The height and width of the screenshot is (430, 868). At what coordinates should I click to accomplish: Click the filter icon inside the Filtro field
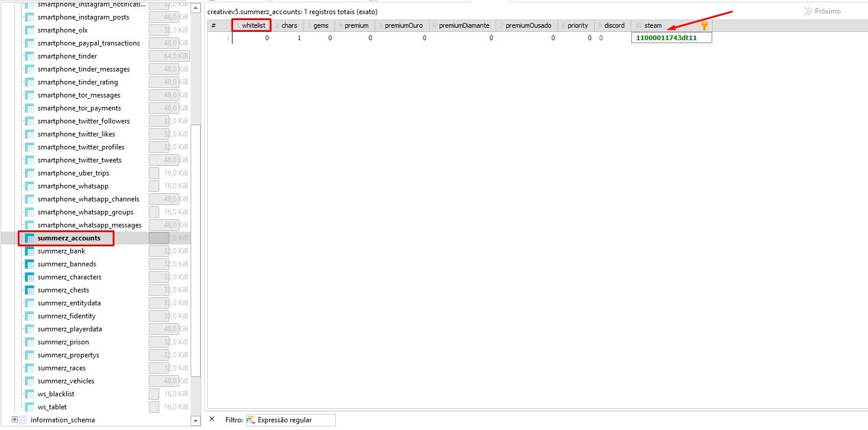[251, 419]
